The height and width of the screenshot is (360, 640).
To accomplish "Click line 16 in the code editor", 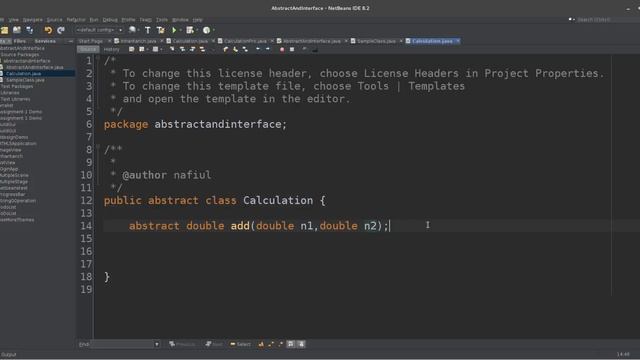I will [x=367, y=251].
